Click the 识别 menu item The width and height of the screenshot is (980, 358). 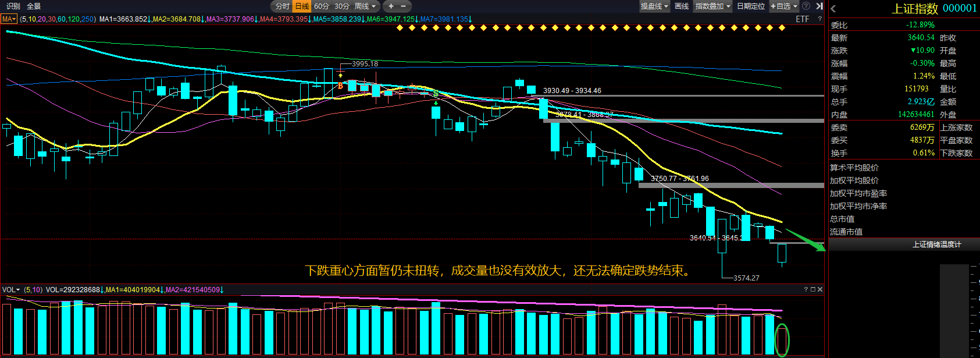(13, 6)
